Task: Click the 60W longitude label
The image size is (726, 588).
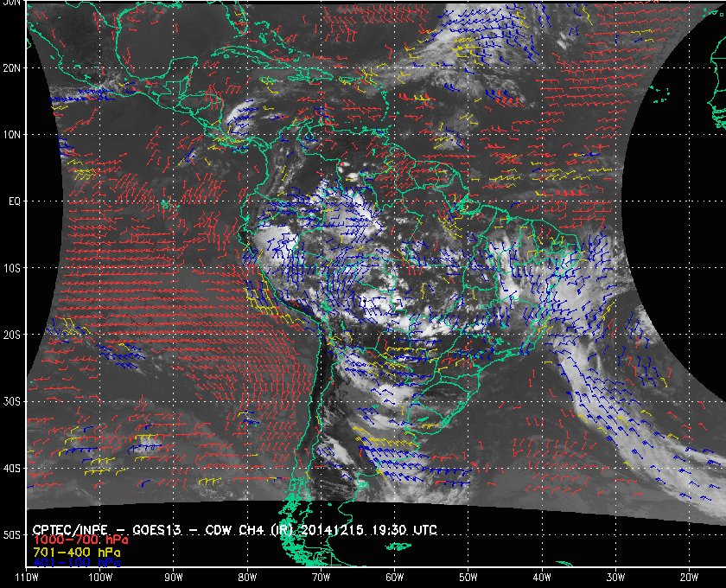Action: pyautogui.click(x=394, y=578)
